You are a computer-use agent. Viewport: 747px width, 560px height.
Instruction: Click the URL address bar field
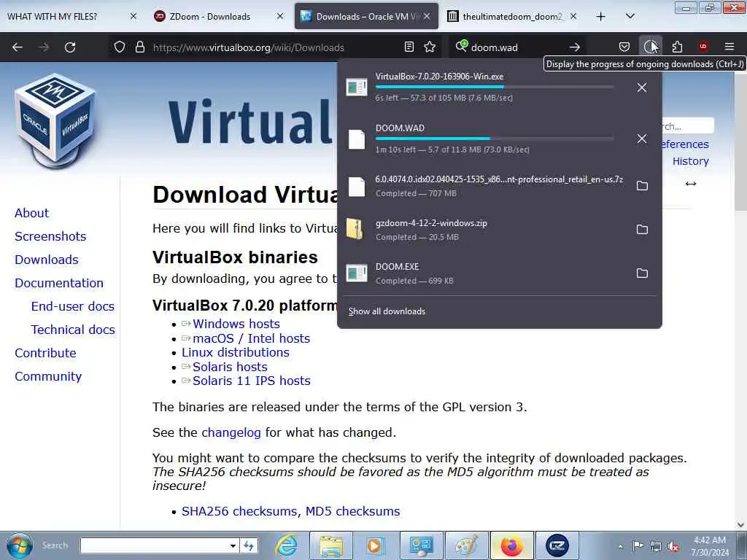tap(275, 47)
